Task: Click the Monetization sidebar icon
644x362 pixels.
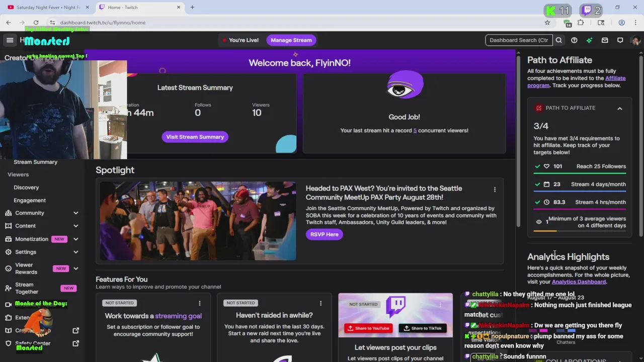Action: pos(8,239)
